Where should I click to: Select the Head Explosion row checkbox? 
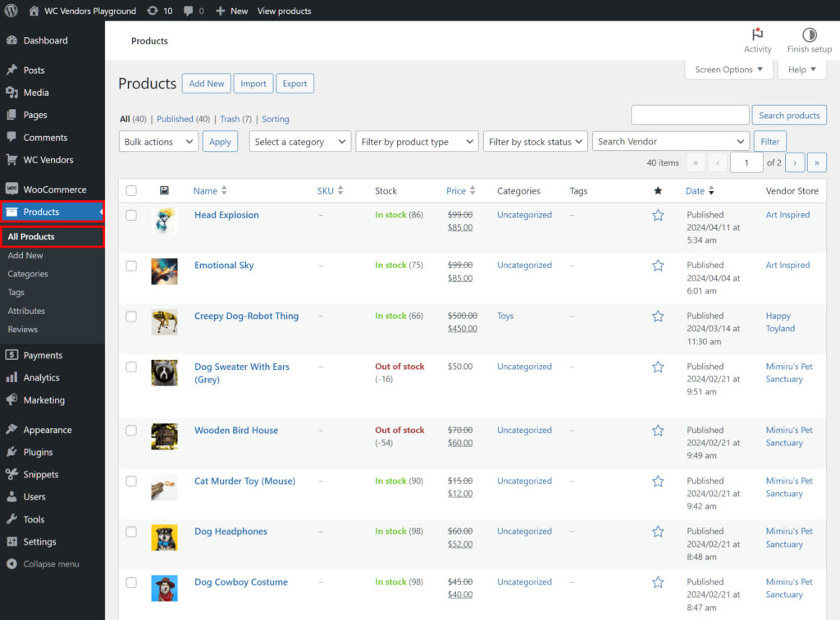click(x=131, y=215)
